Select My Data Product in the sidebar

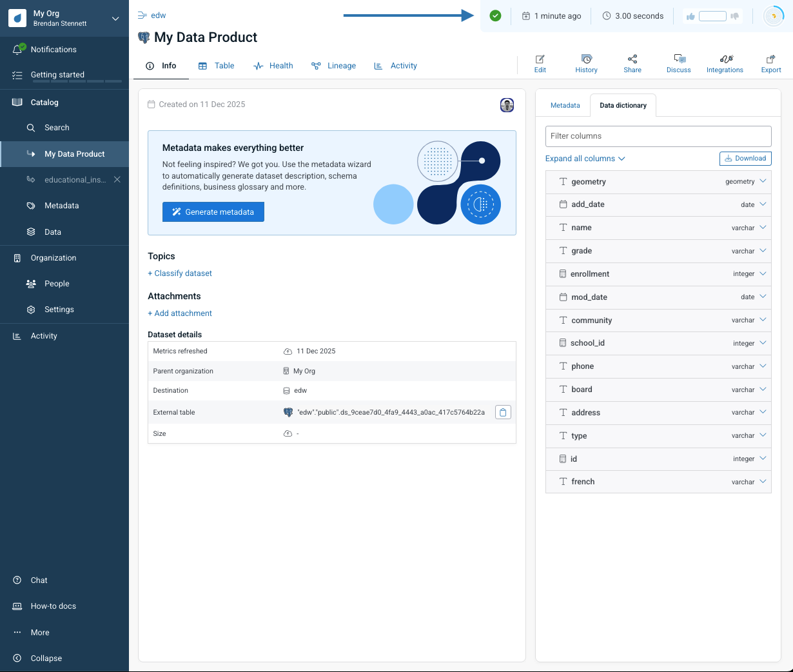[64, 154]
